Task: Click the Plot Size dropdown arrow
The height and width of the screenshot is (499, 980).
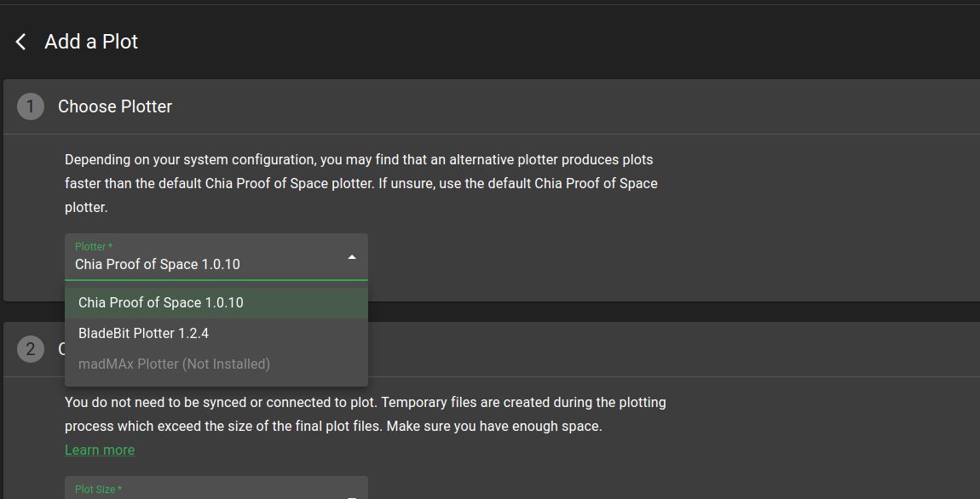Action: 351,496
